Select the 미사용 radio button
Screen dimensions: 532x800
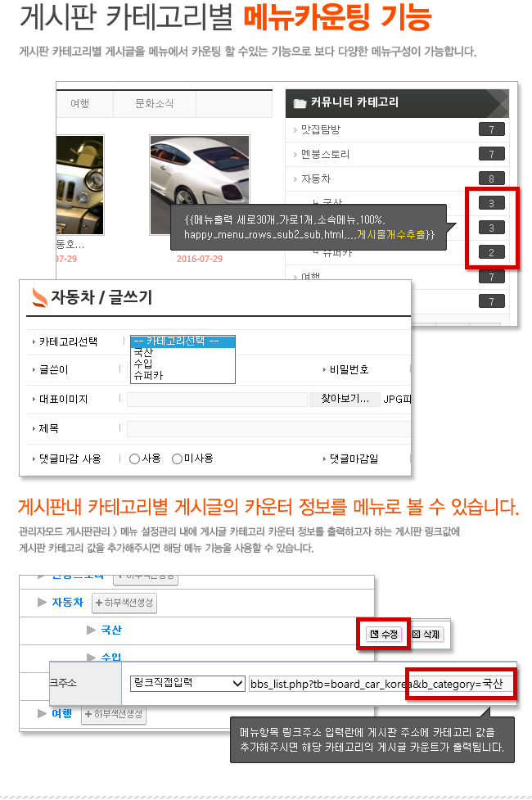pos(177,459)
